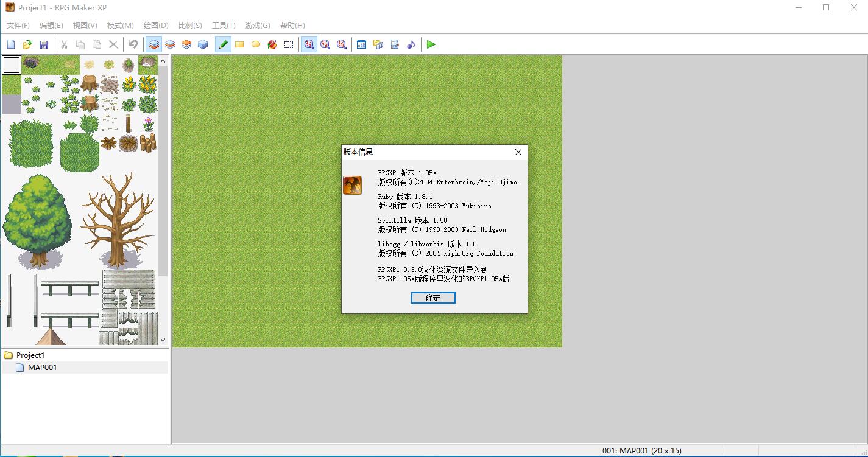Pick the stacked log posts tile
The width and height of the screenshot is (868, 457).
tap(148, 143)
